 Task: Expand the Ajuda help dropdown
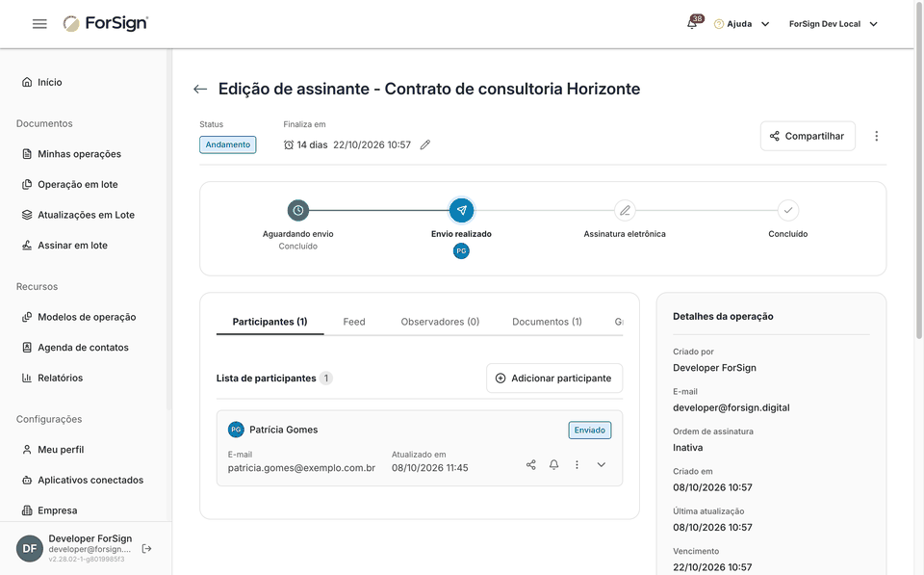[741, 24]
